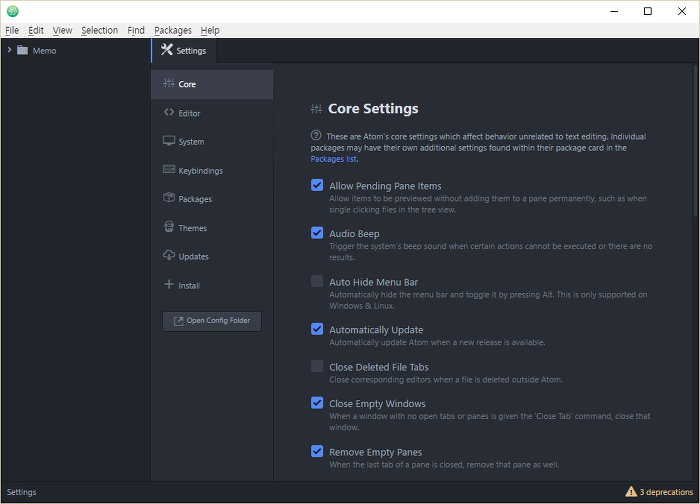Open the View menu
The image size is (700, 504).
pyautogui.click(x=62, y=30)
